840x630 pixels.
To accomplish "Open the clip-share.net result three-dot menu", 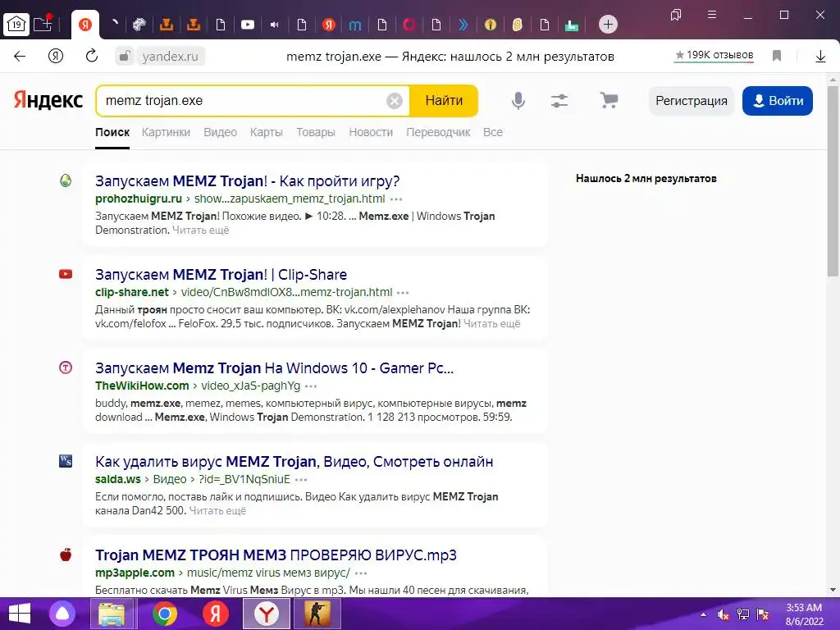I will coord(403,293).
